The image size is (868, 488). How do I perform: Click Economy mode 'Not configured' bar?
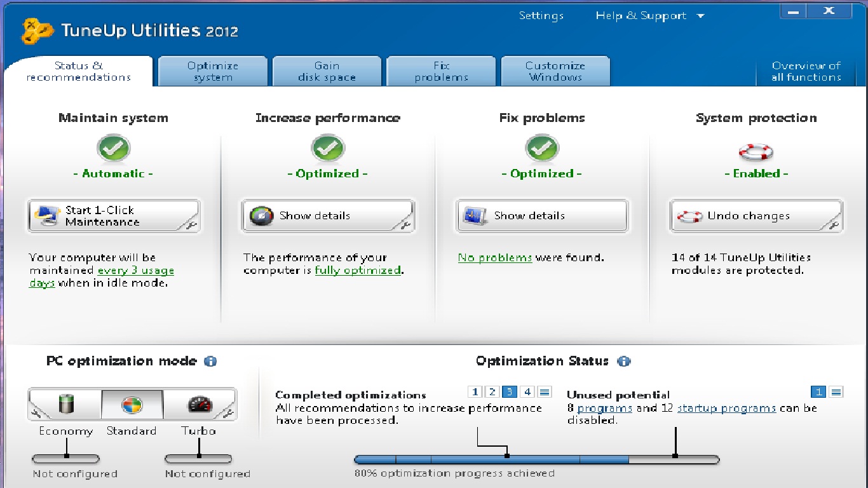pyautogui.click(x=66, y=459)
